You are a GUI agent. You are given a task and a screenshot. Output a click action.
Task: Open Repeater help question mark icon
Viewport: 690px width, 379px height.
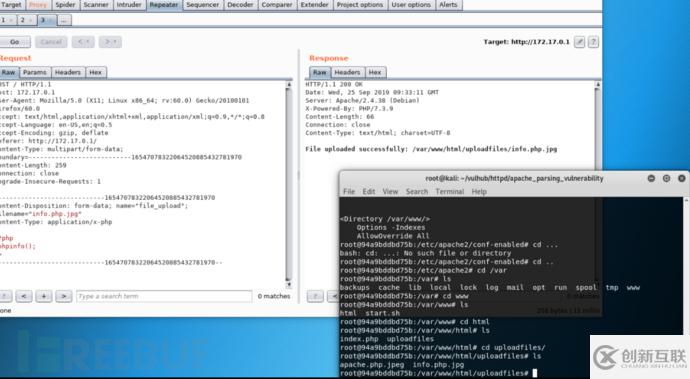pyautogui.click(x=593, y=42)
